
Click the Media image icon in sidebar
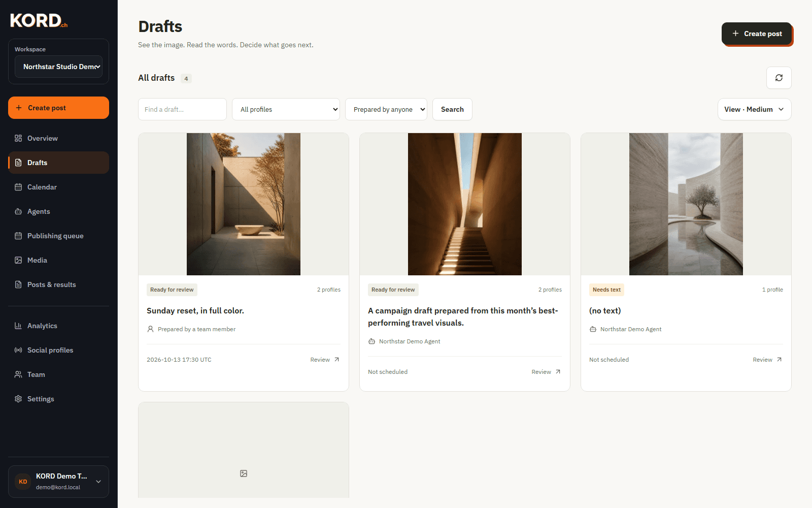tap(18, 260)
